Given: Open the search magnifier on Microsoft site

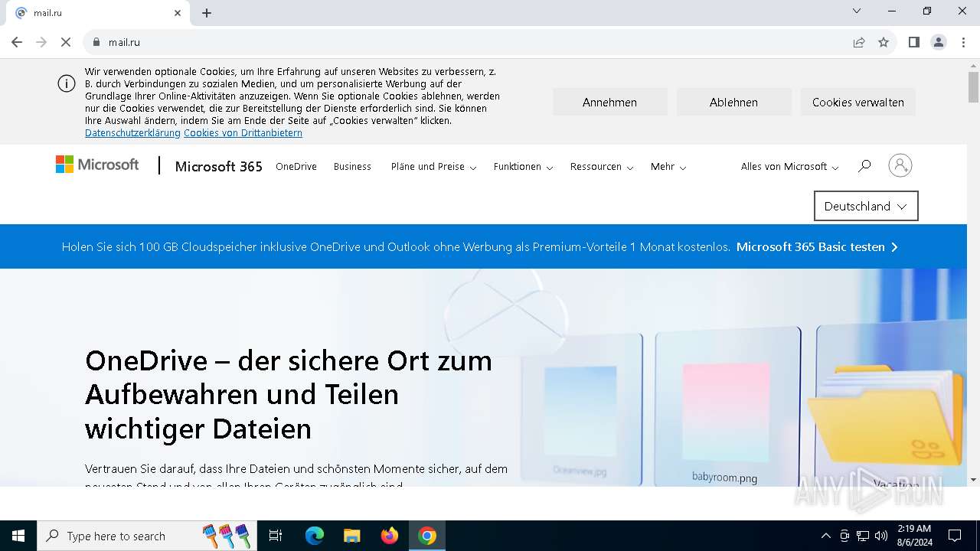Looking at the screenshot, I should 864,166.
